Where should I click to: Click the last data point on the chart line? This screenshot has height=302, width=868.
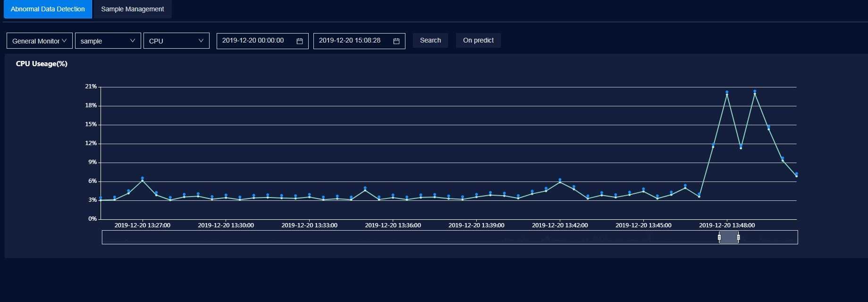796,175
